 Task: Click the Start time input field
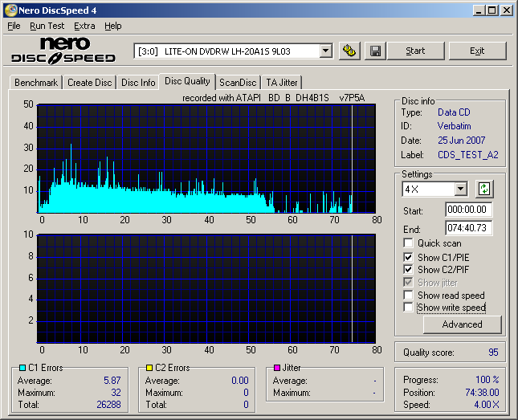pos(469,210)
